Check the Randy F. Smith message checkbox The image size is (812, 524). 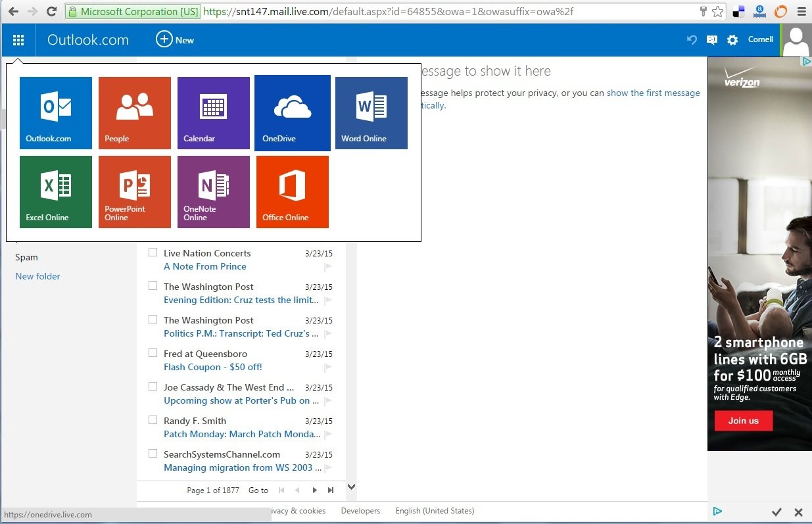tap(153, 420)
